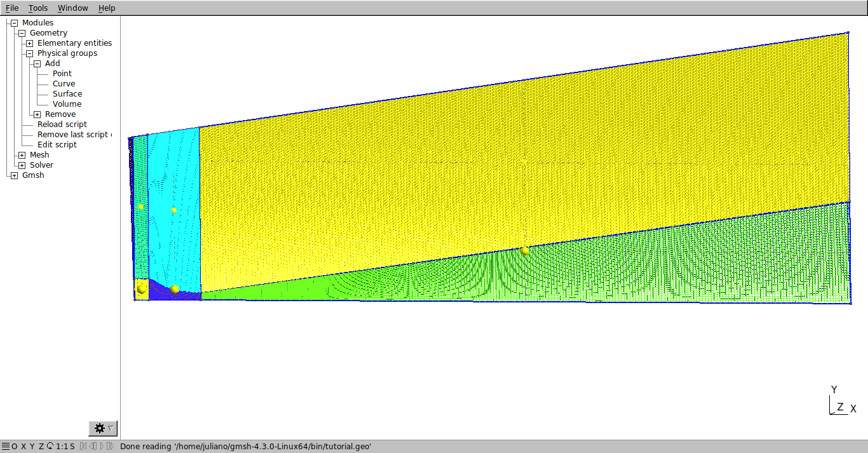The width and height of the screenshot is (868, 453).
Task: Click the rotate view icon
Action: point(50,447)
